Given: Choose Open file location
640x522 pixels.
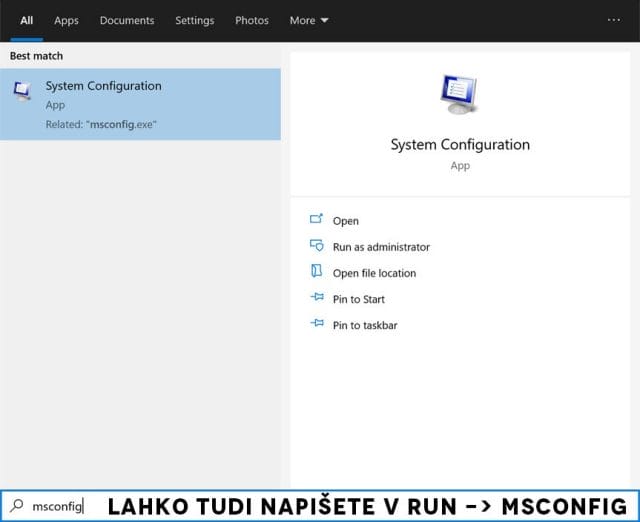Looking at the screenshot, I should click(x=374, y=273).
